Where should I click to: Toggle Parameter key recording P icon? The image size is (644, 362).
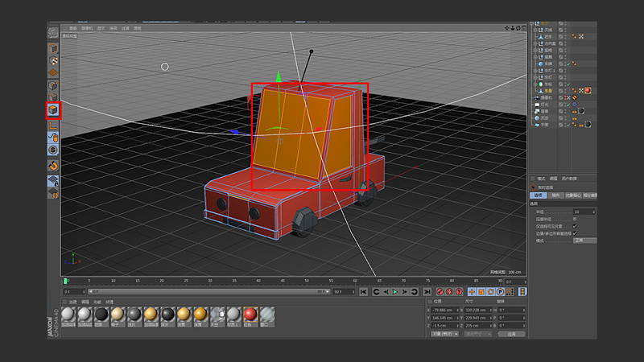[x=500, y=292]
